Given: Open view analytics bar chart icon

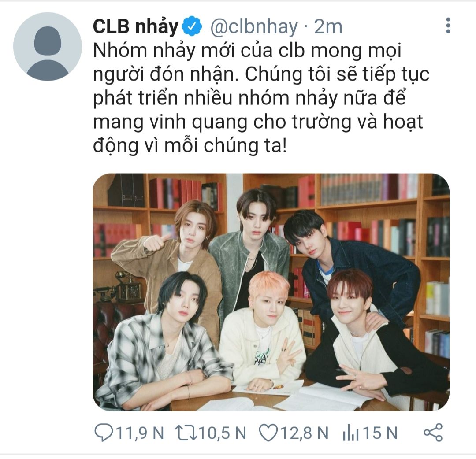Looking at the screenshot, I should (x=351, y=432).
